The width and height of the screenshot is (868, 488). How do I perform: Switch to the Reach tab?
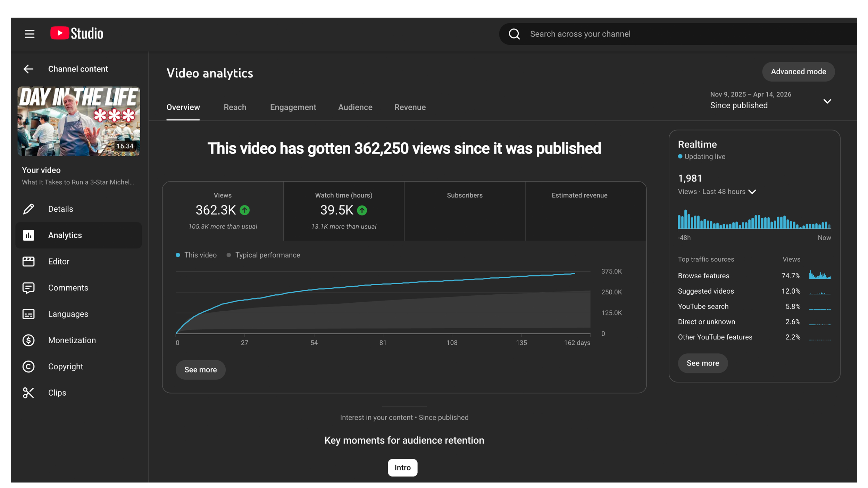coord(235,107)
